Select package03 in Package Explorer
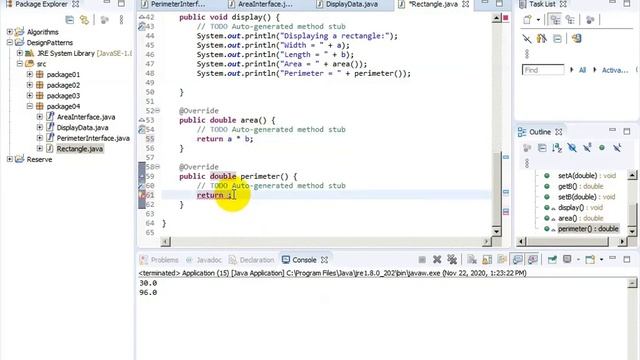 (x=63, y=96)
